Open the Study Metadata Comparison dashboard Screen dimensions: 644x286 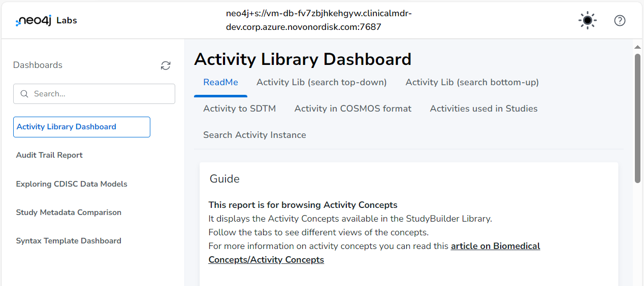coord(69,212)
